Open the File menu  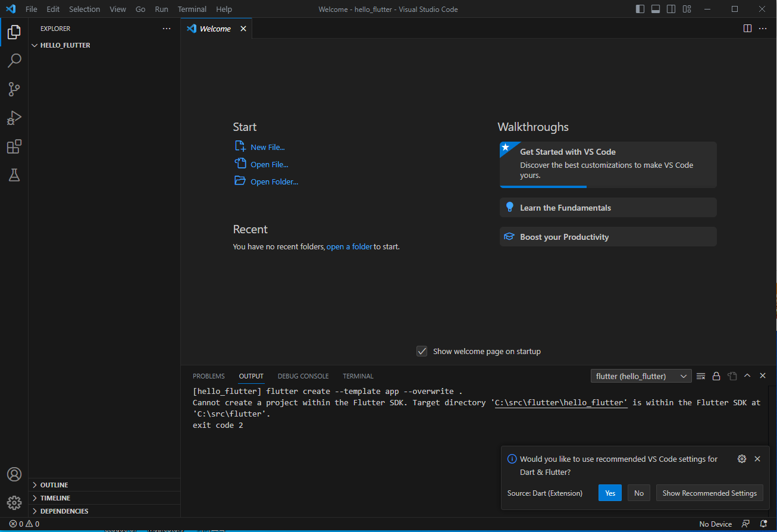coord(32,9)
